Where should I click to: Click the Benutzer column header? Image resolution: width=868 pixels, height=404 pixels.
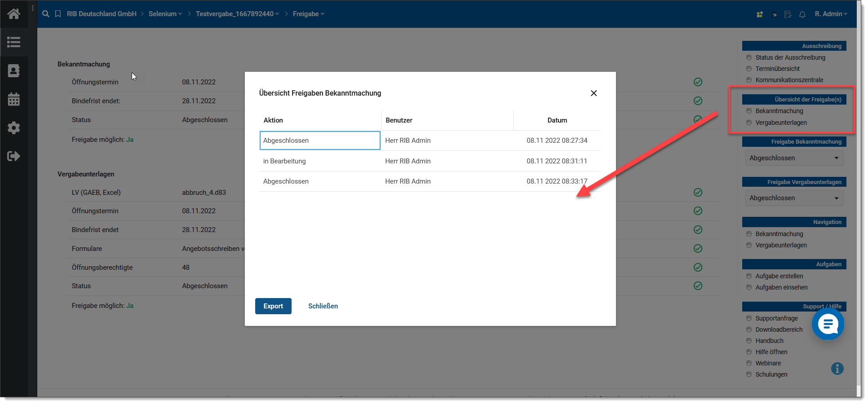point(447,120)
